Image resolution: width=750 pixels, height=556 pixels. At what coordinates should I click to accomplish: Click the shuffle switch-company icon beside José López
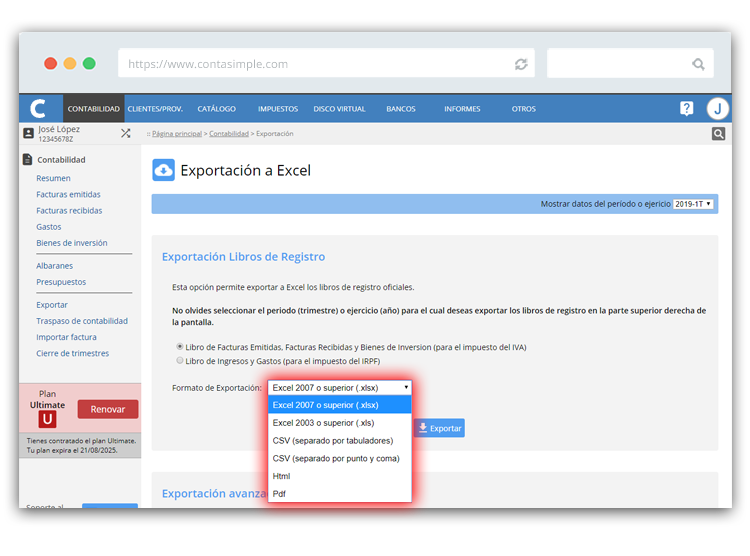coord(126,133)
